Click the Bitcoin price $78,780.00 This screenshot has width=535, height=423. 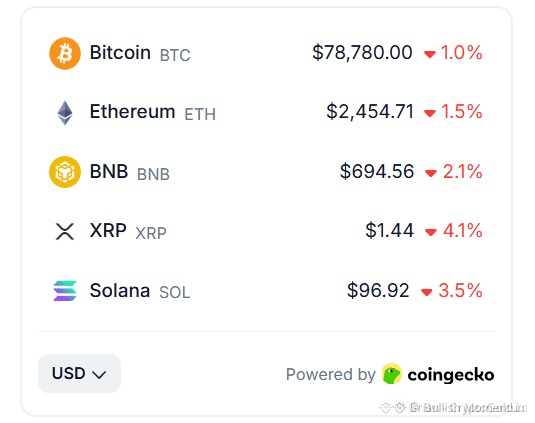(x=362, y=53)
